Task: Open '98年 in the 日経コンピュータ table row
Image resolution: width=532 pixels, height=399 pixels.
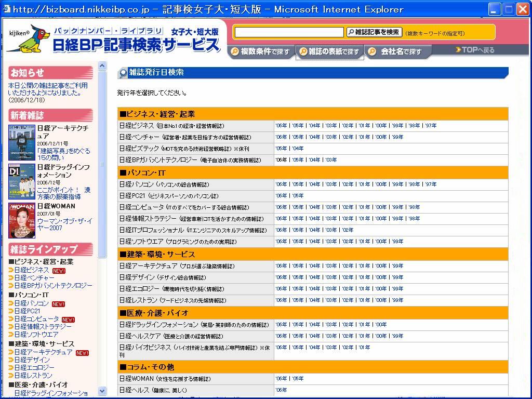Action: [414, 207]
